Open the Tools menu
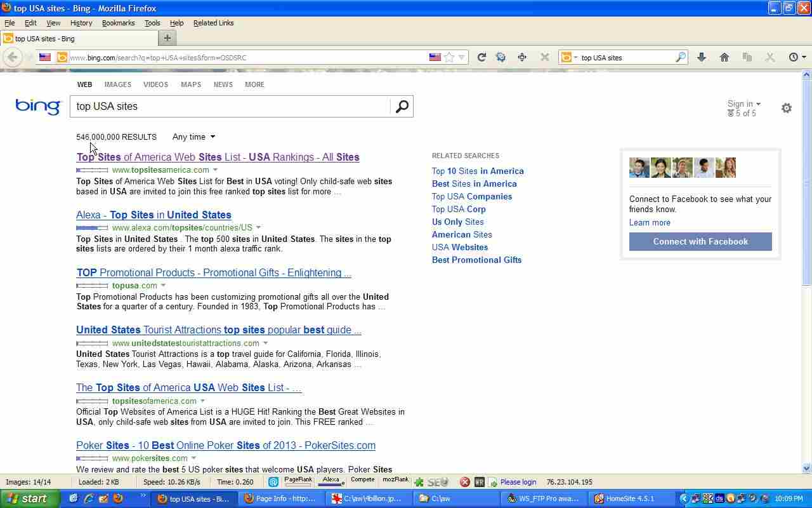Screen dimensions: 812x508 [x=152, y=23]
